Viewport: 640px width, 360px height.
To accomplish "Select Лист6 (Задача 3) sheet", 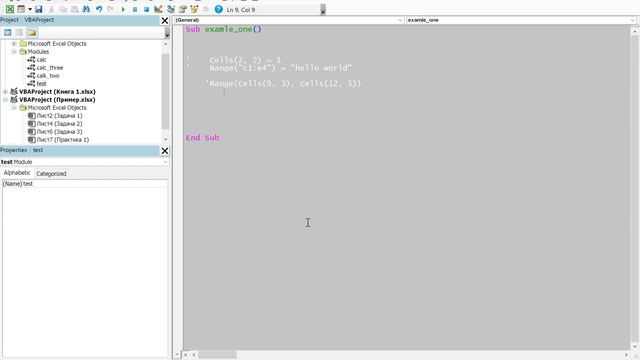I will 59,132.
